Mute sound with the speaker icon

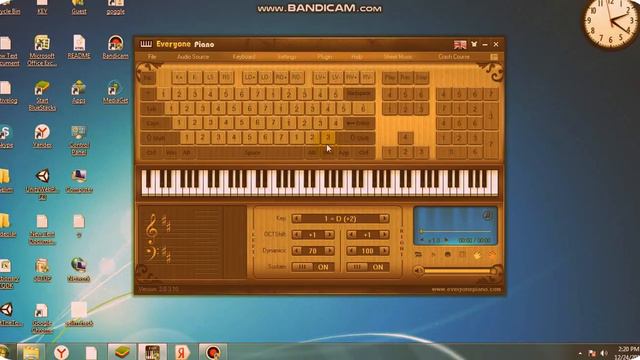[418, 270]
